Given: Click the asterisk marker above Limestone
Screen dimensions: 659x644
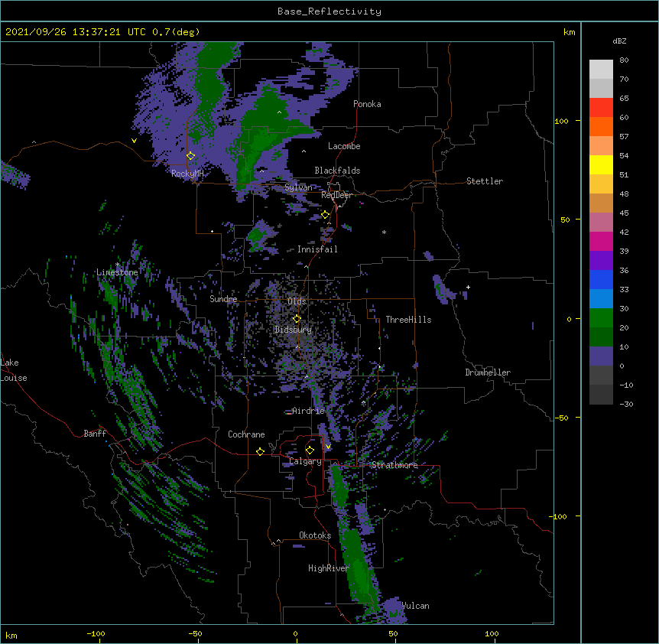Looking at the screenshot, I should (118, 265).
